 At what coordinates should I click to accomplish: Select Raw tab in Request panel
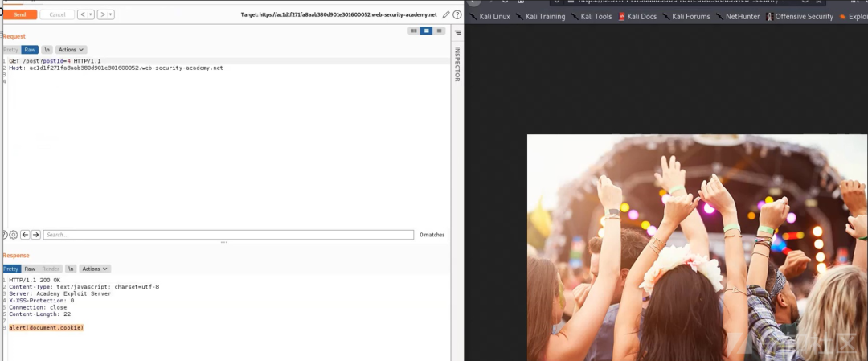(30, 50)
